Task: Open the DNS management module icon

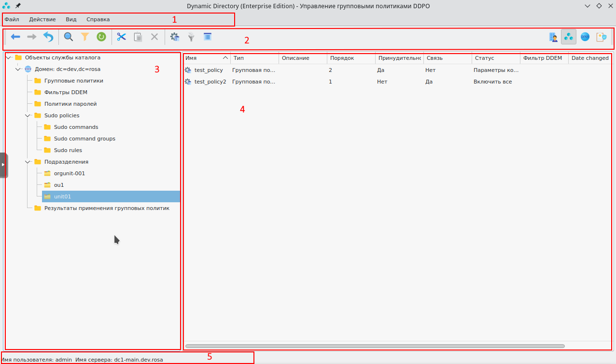Action: click(x=585, y=37)
